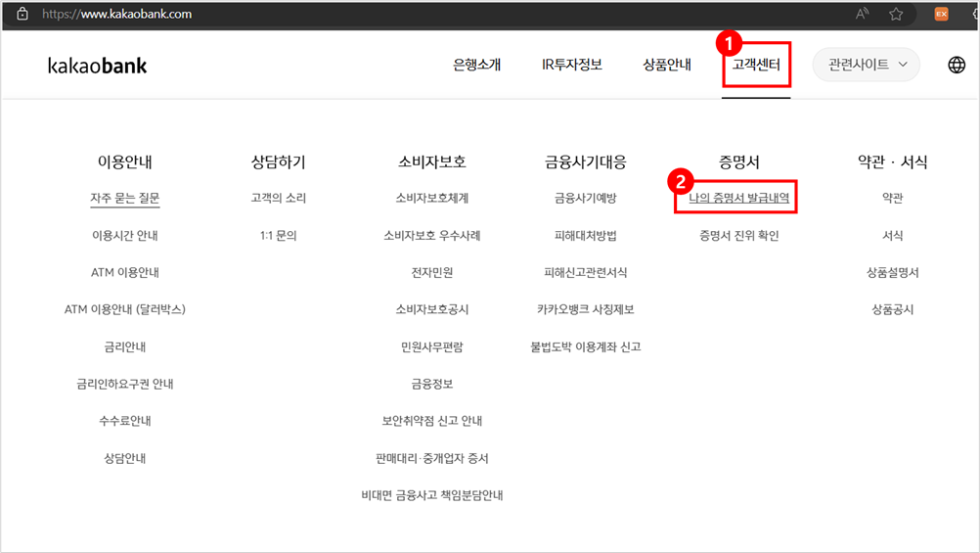Click the 약관 · 서식 column heading
Image resolution: width=980 pixels, height=553 pixels.
coord(893,162)
